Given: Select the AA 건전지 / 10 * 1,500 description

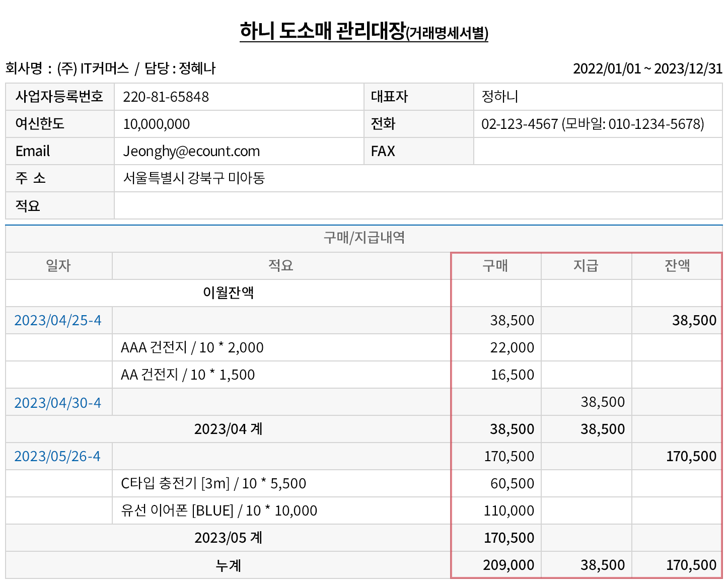Looking at the screenshot, I should click(188, 375).
